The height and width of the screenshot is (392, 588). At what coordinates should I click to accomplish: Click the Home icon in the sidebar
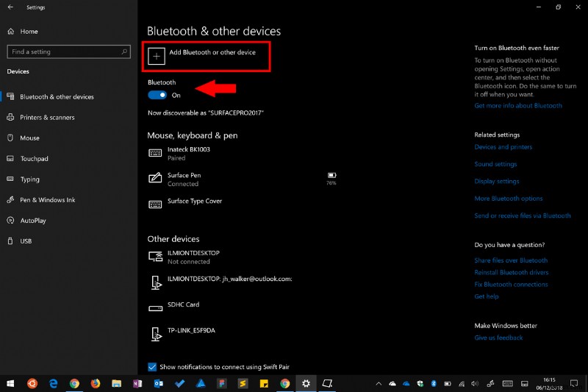(11, 32)
